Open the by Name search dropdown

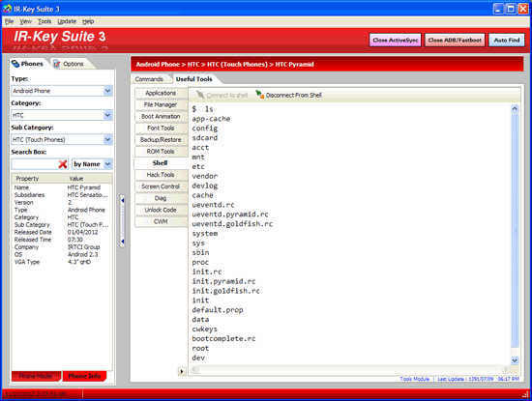tap(107, 164)
